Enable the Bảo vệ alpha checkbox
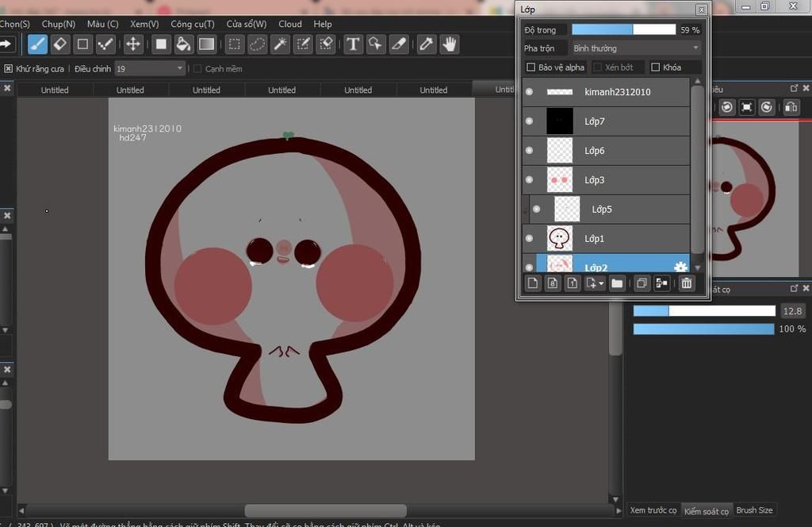The width and height of the screenshot is (812, 527). click(x=530, y=67)
